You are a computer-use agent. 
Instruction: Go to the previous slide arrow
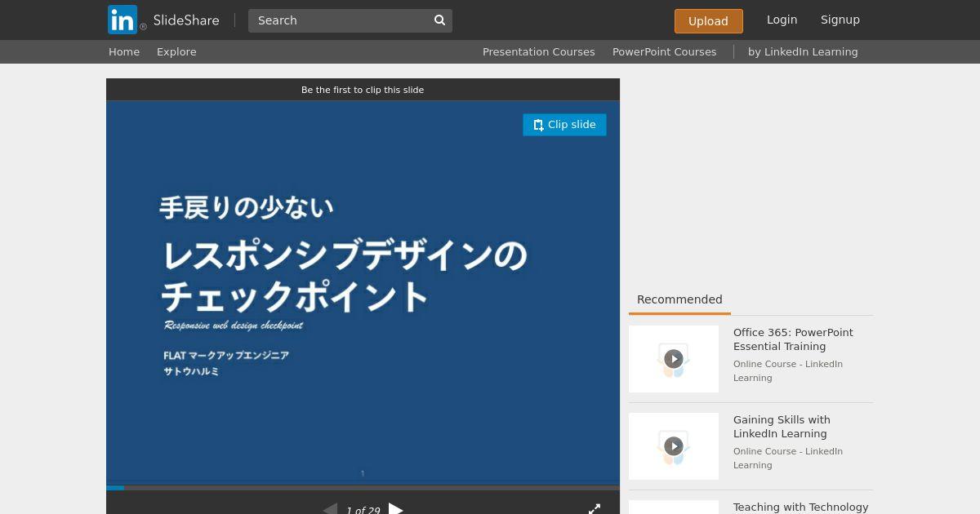[x=330, y=509]
